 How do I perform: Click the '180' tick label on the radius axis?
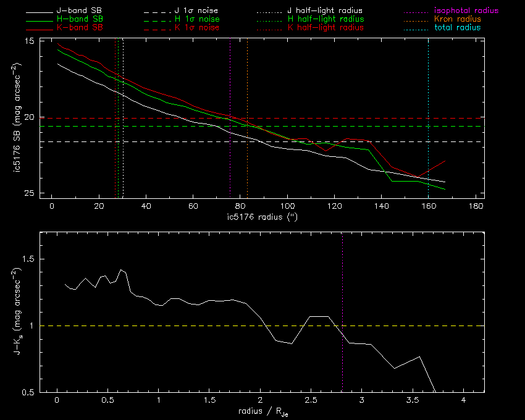pyautogui.click(x=476, y=206)
